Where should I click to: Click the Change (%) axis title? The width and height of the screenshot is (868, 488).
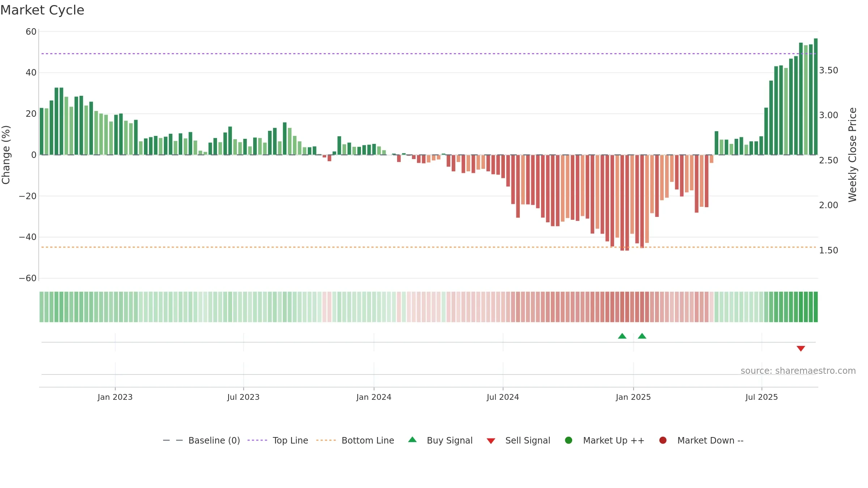(x=6, y=155)
